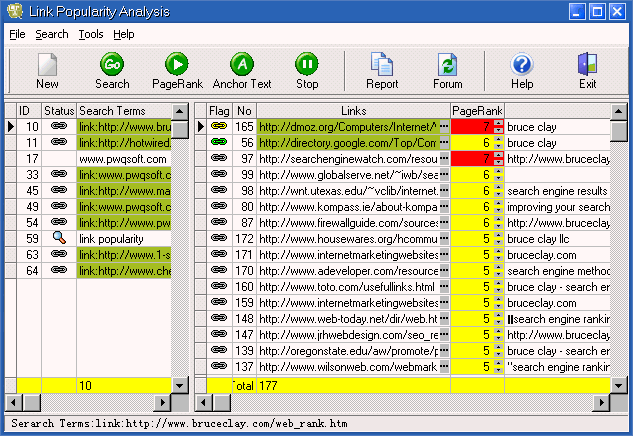Open the Report toolbar icon
The width and height of the screenshot is (633, 436).
click(381, 64)
